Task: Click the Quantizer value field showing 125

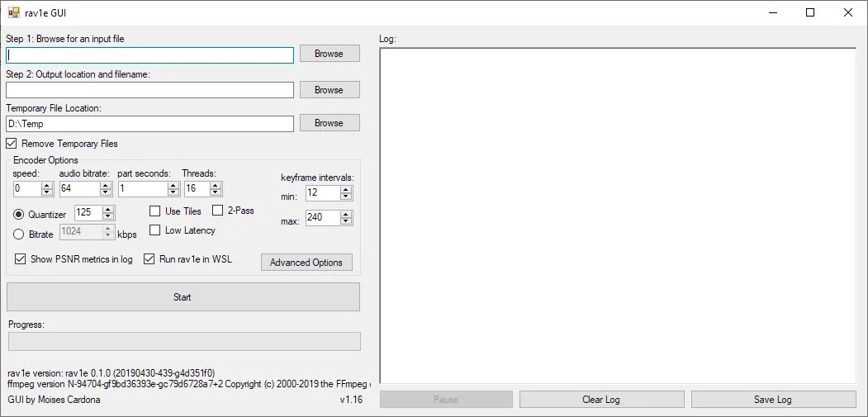Action: [x=88, y=213]
